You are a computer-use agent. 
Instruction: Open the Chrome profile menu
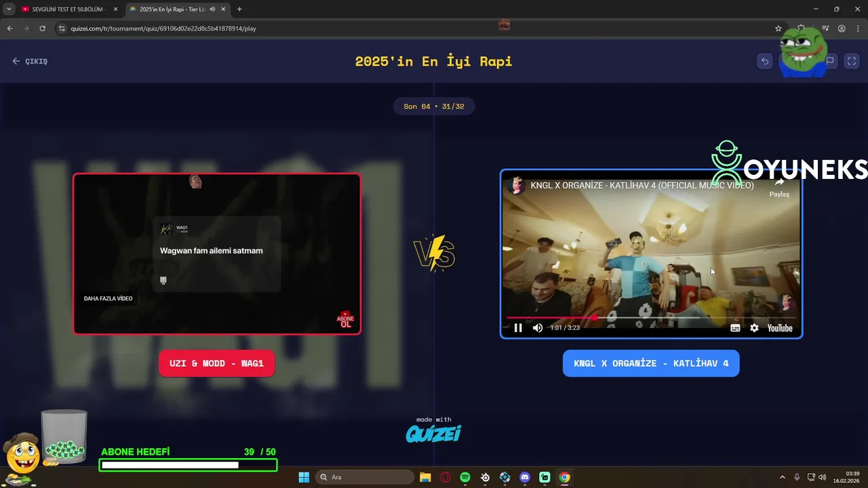[x=842, y=28]
